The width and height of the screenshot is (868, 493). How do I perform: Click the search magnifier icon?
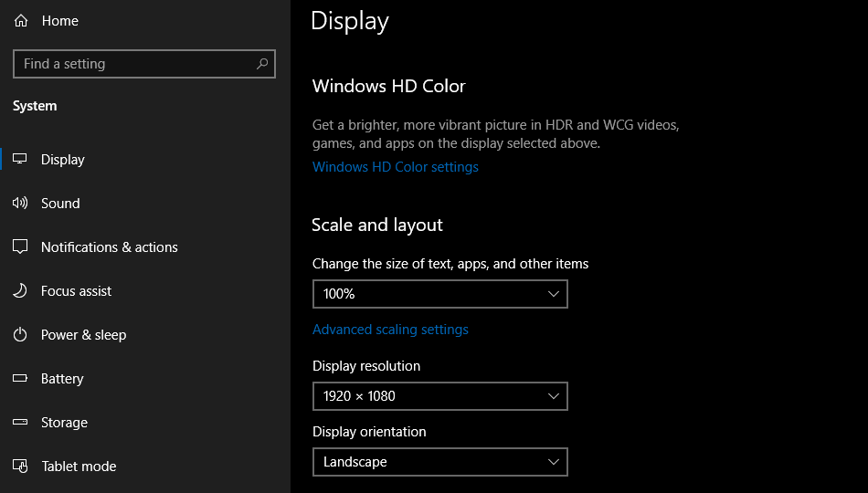(262, 64)
